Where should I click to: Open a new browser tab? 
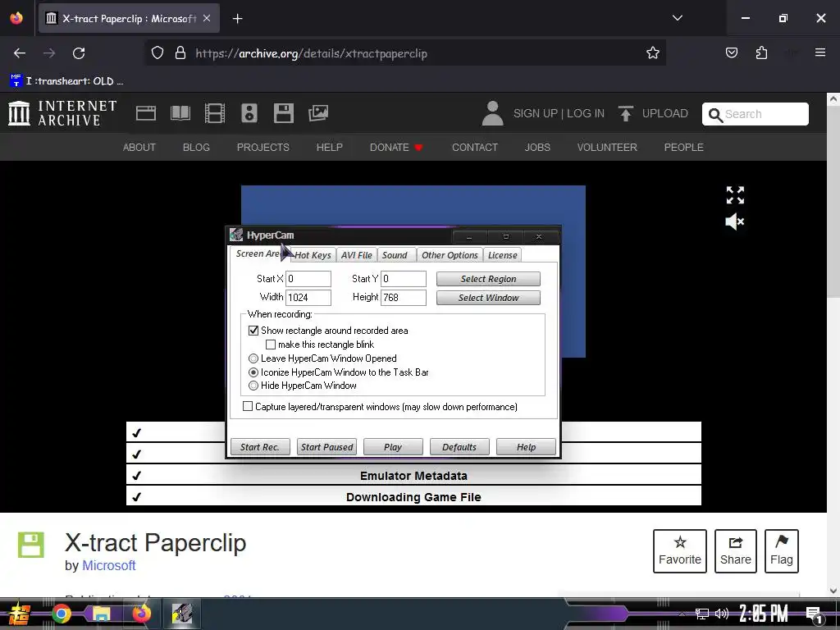point(237,19)
